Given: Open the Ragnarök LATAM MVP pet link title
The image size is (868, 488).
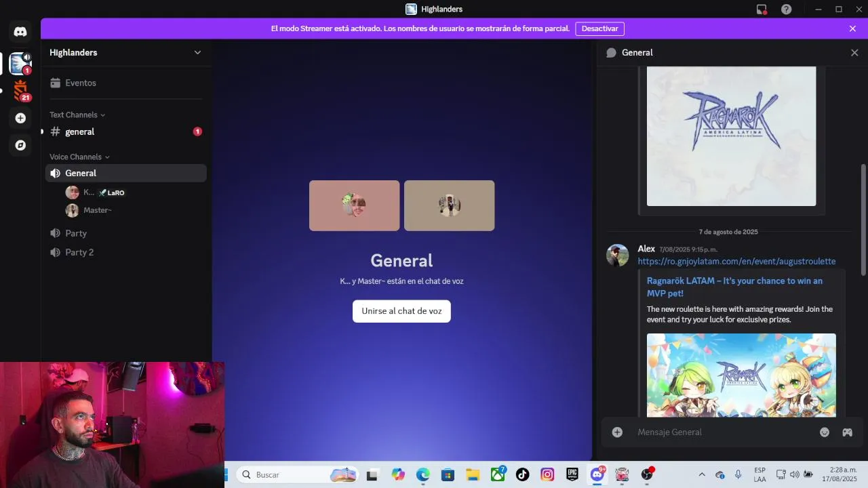Looking at the screenshot, I should (734, 287).
